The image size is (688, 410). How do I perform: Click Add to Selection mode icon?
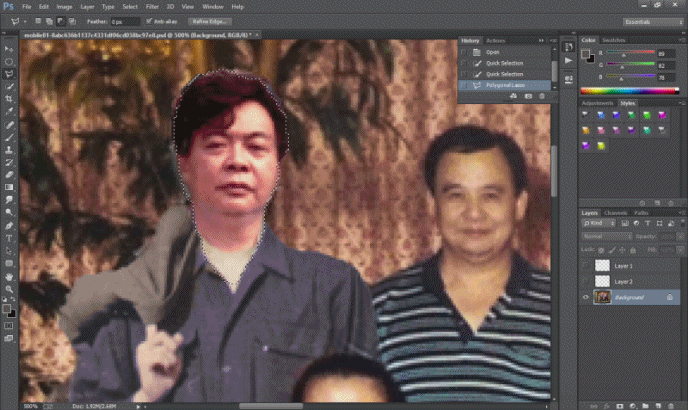click(x=49, y=21)
